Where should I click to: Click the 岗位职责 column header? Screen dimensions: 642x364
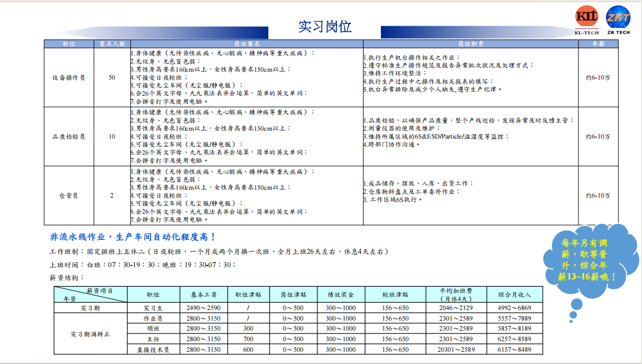(471, 43)
